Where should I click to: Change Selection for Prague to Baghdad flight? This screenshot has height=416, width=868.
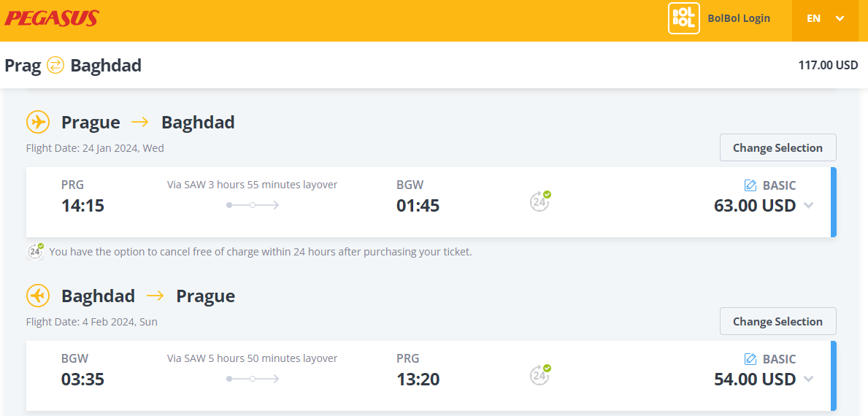[x=777, y=147]
